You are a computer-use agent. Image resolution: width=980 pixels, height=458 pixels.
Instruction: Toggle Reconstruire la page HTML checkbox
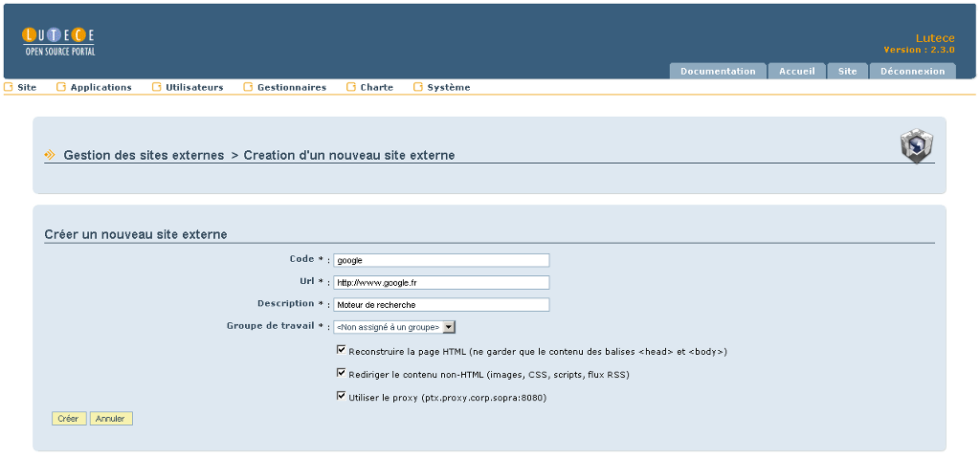tap(342, 350)
